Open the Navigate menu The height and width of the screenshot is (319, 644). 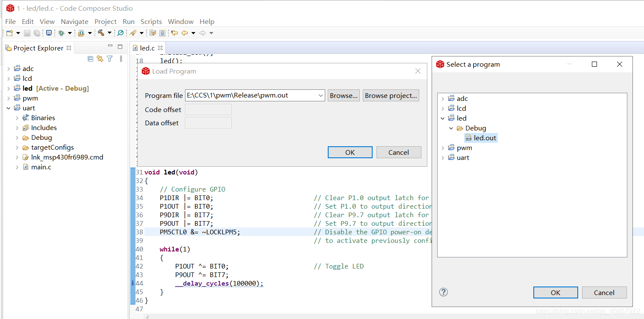click(74, 21)
